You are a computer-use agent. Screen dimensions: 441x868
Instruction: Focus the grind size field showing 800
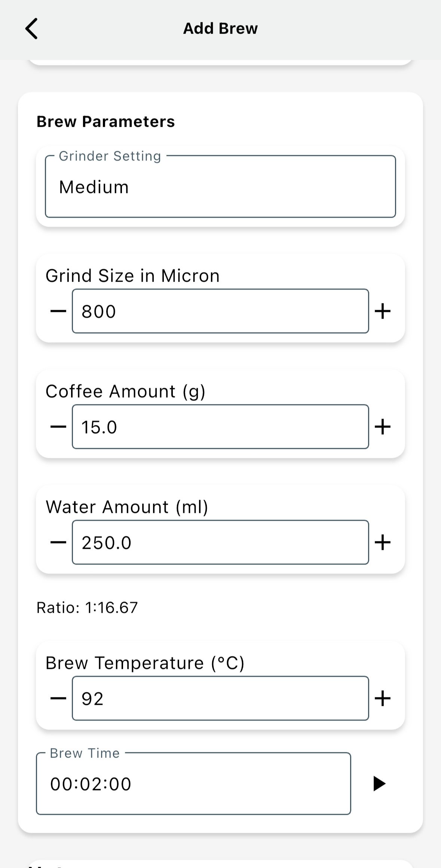tap(220, 311)
